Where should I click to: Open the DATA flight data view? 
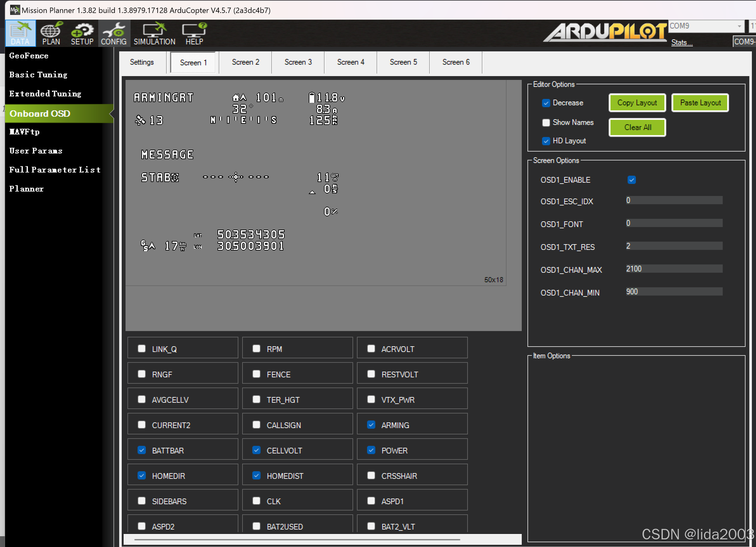pos(20,33)
